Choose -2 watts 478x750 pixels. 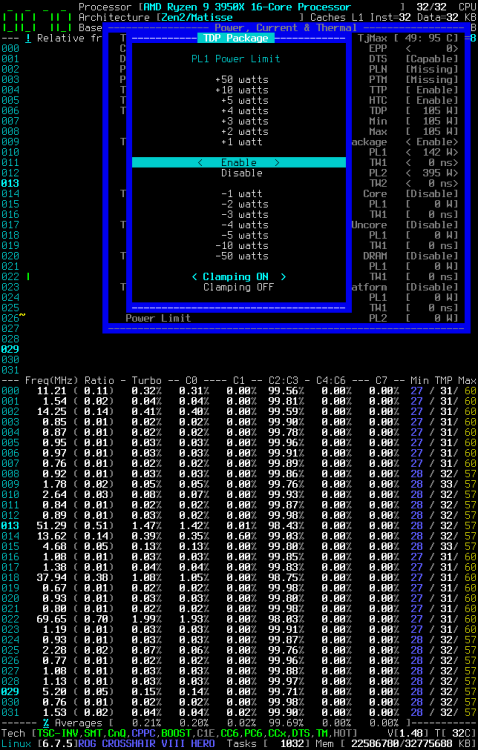pos(245,204)
